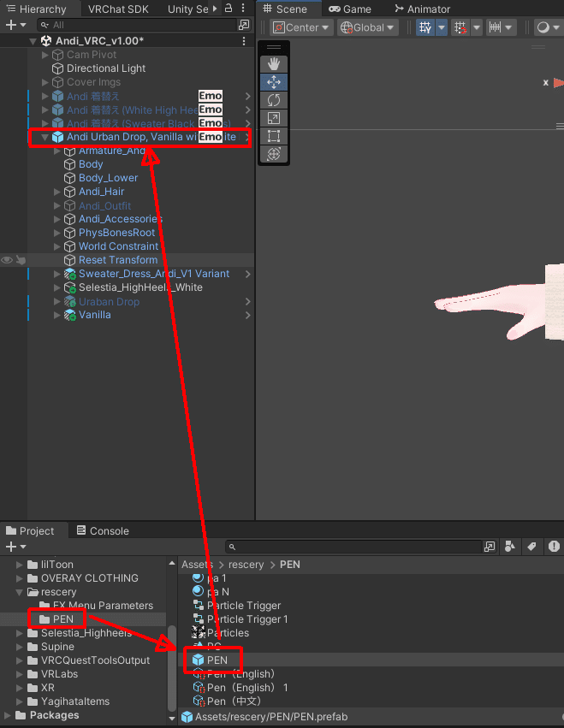Switch to the VRChat SDK tab
Screen dimensions: 564x728
pos(118,9)
